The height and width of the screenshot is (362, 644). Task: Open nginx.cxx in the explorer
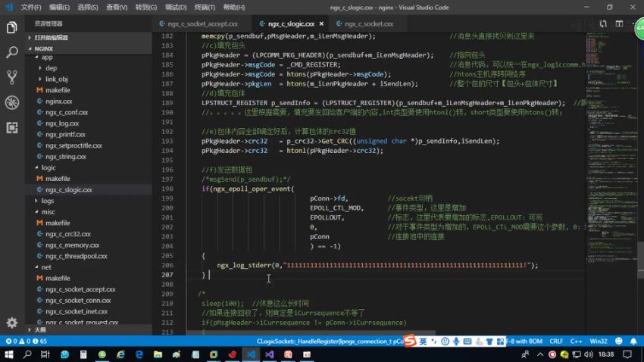pos(59,101)
